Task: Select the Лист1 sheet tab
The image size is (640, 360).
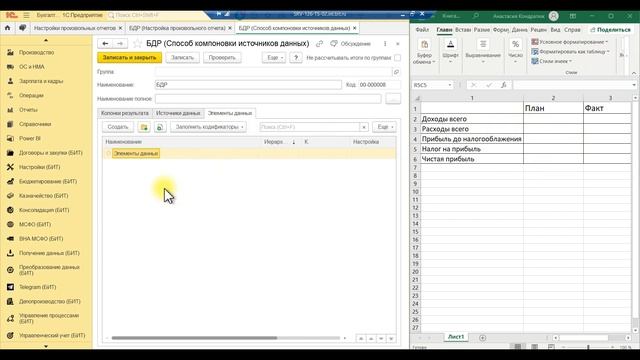Action: [x=456, y=337]
